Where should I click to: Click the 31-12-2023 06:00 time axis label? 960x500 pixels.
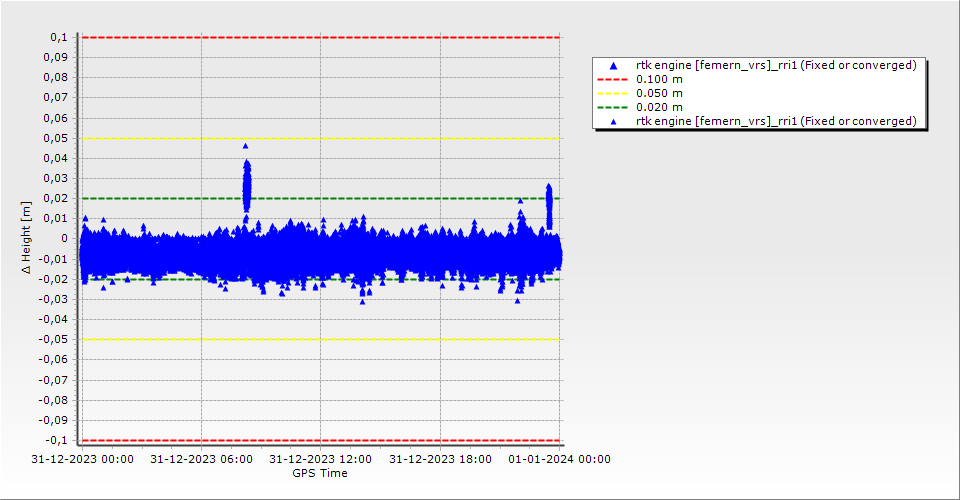point(202,459)
